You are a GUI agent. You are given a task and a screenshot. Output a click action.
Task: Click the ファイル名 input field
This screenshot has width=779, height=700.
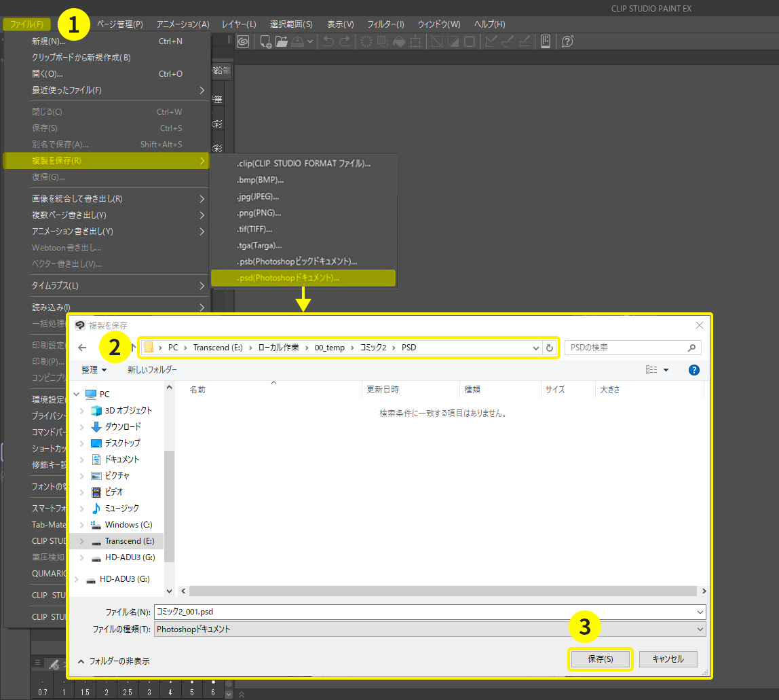click(x=424, y=612)
